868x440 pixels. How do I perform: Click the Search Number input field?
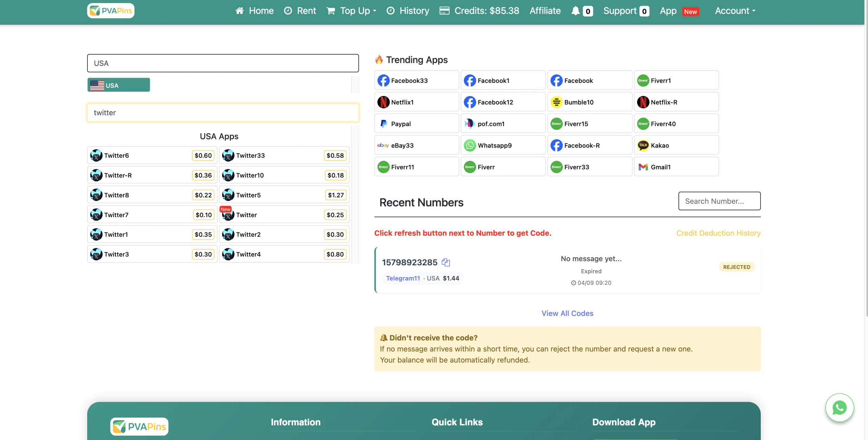719,201
